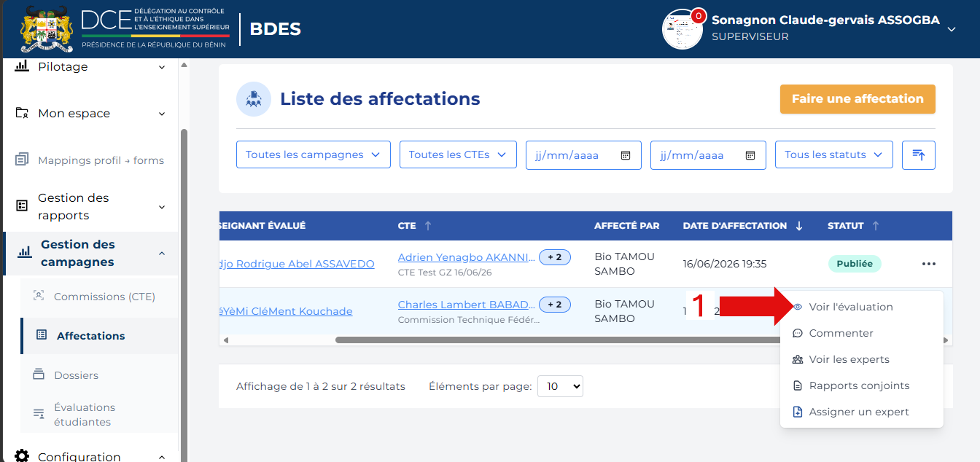Click the Mappings profil documents icon
Viewport: 980px width, 462px height.
(x=22, y=160)
